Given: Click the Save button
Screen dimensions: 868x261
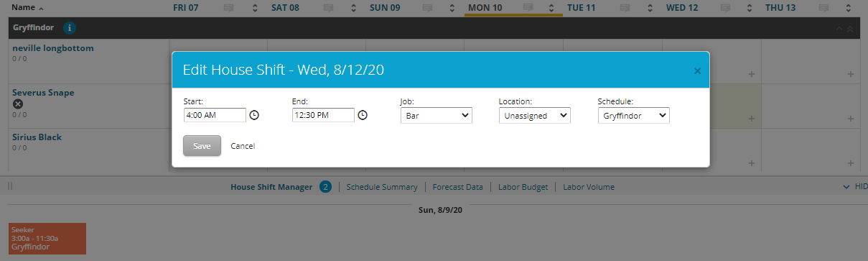Looking at the screenshot, I should (x=202, y=146).
